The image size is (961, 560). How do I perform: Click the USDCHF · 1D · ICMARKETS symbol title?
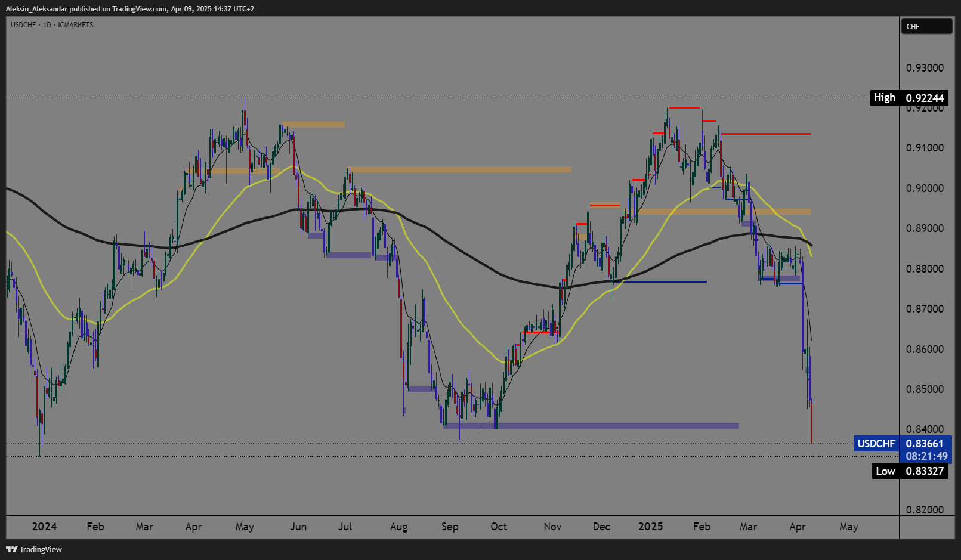[x=52, y=25]
